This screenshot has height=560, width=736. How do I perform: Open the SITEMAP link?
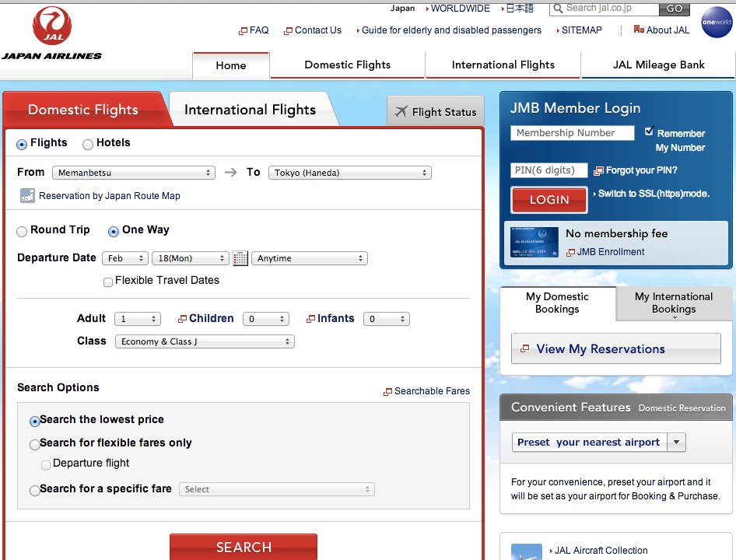tap(582, 30)
